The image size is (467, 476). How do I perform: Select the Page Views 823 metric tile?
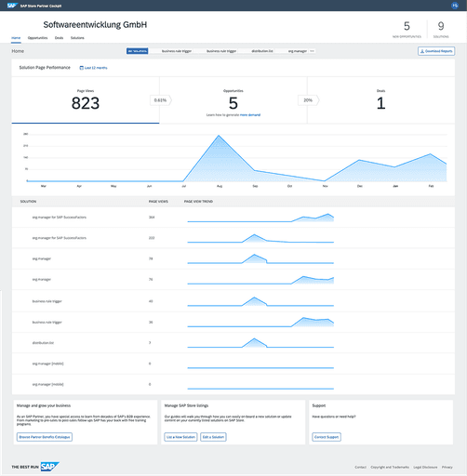pos(86,100)
